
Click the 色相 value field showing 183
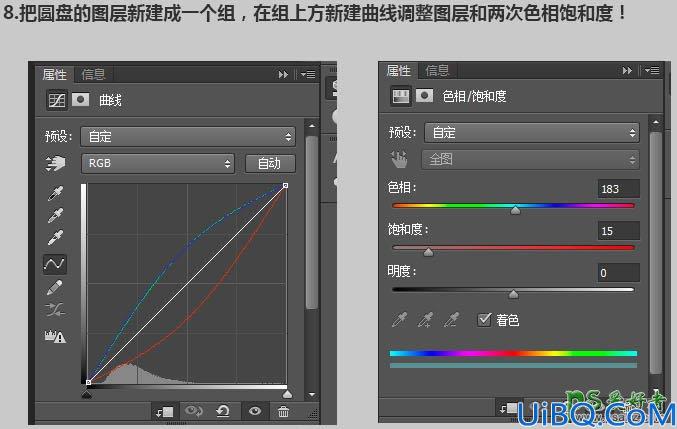click(619, 189)
